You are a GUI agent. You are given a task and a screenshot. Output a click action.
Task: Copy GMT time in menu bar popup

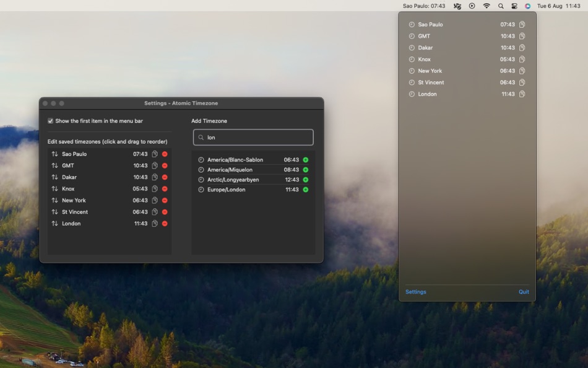coord(522,36)
